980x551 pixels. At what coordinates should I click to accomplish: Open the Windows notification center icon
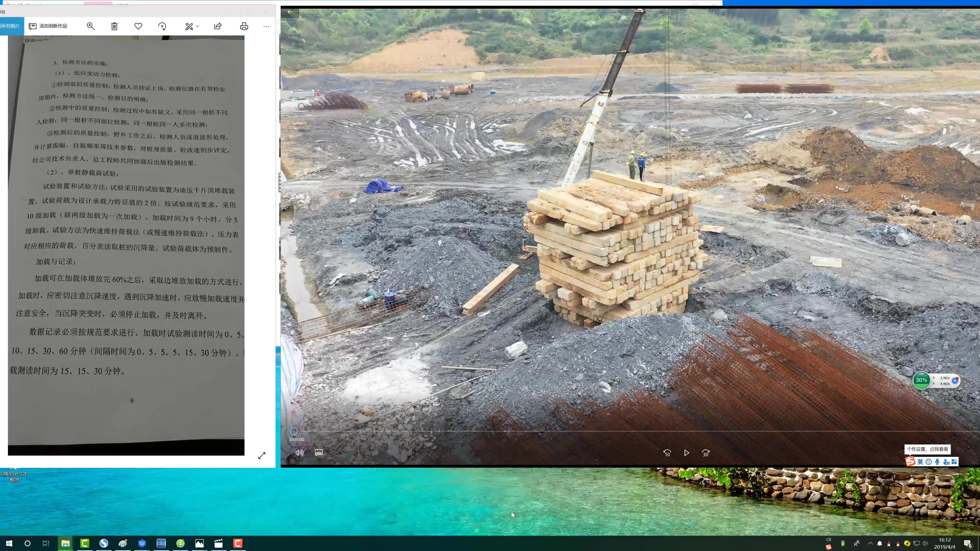click(968, 544)
